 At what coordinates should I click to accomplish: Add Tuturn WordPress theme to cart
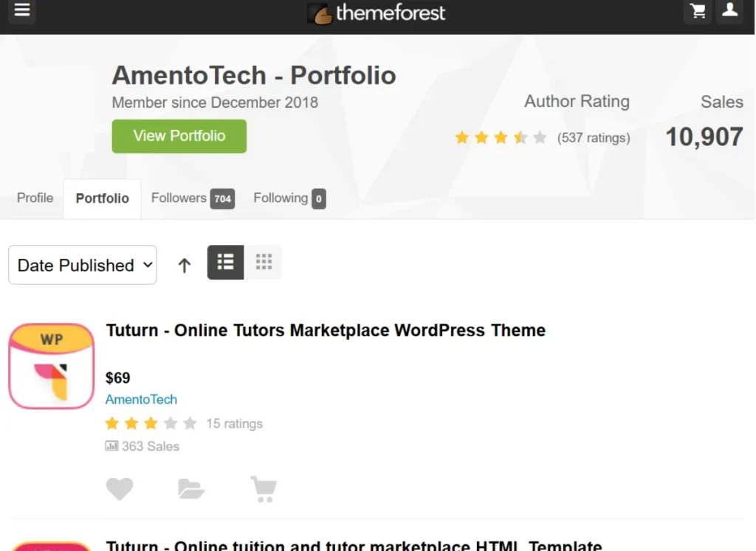click(264, 488)
